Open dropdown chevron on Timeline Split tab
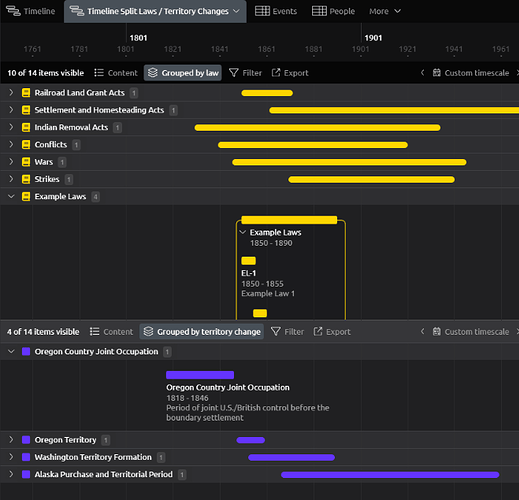The image size is (519, 500). 236,11
